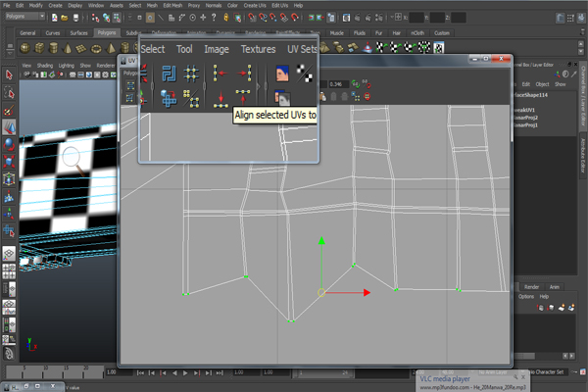Choose the Paint Selection tool

9,110
